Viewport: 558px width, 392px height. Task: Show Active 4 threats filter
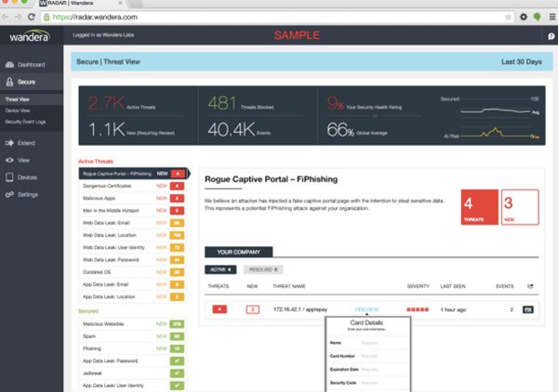tap(220, 269)
